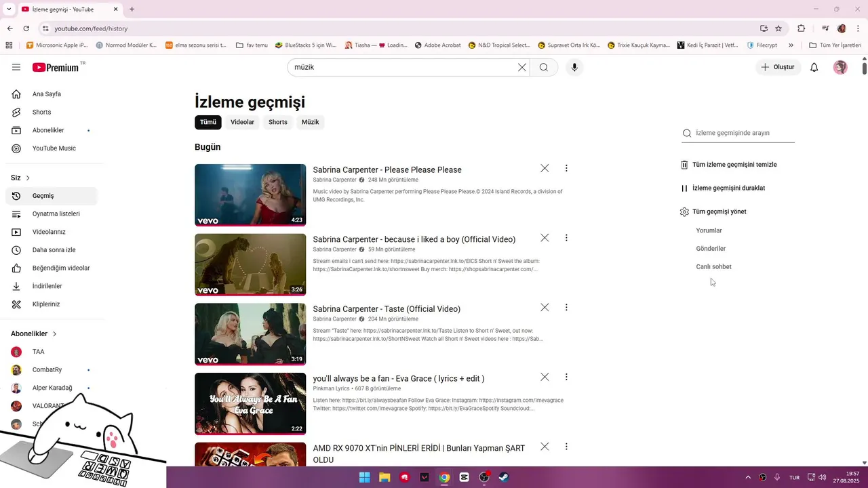Go to Ana Sayfa in sidebar
Image resolution: width=868 pixels, height=488 pixels.
pyautogui.click(x=52, y=94)
